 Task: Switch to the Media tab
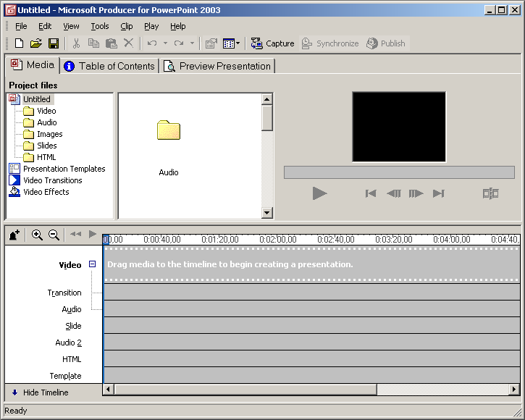click(33, 65)
